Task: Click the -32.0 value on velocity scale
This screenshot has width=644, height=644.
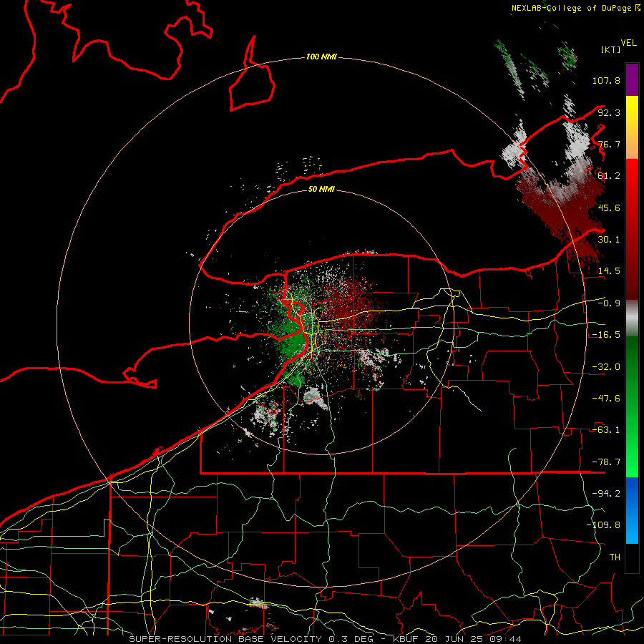Action: coord(606,367)
